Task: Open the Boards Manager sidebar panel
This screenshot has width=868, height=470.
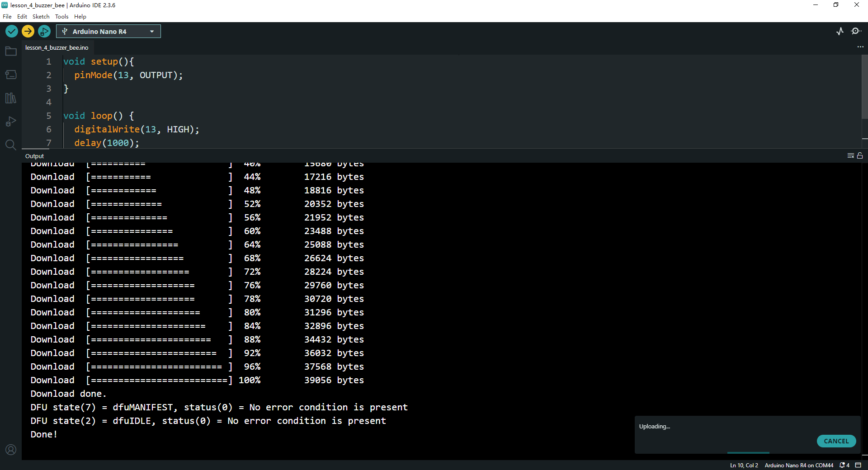Action: 11,75
